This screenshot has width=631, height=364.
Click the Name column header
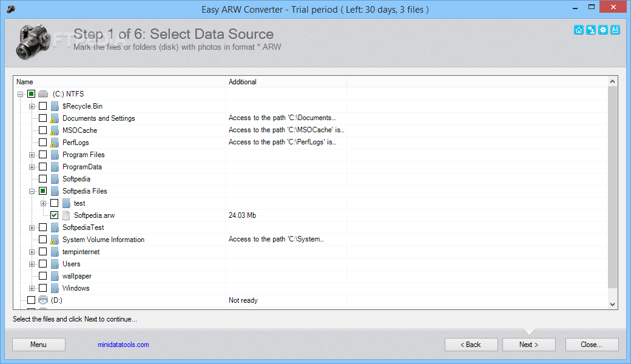click(120, 82)
